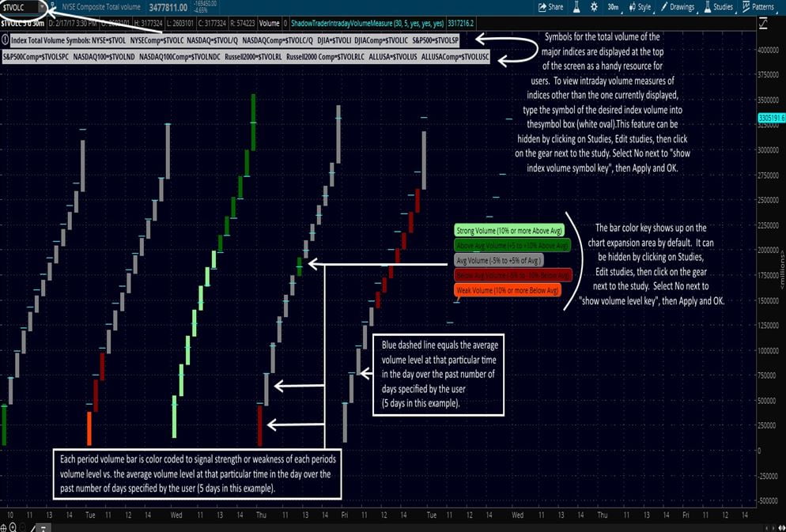Click the info icon beside Index Total Volume Symbols
Screen dimensions: 786x532
click(x=5, y=40)
